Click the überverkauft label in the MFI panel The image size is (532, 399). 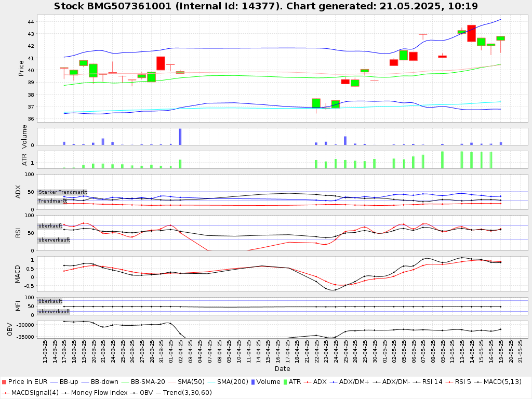coord(54,312)
